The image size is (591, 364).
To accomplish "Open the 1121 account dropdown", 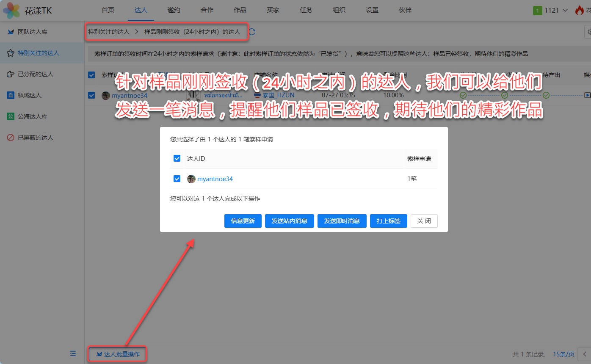I will (x=550, y=11).
